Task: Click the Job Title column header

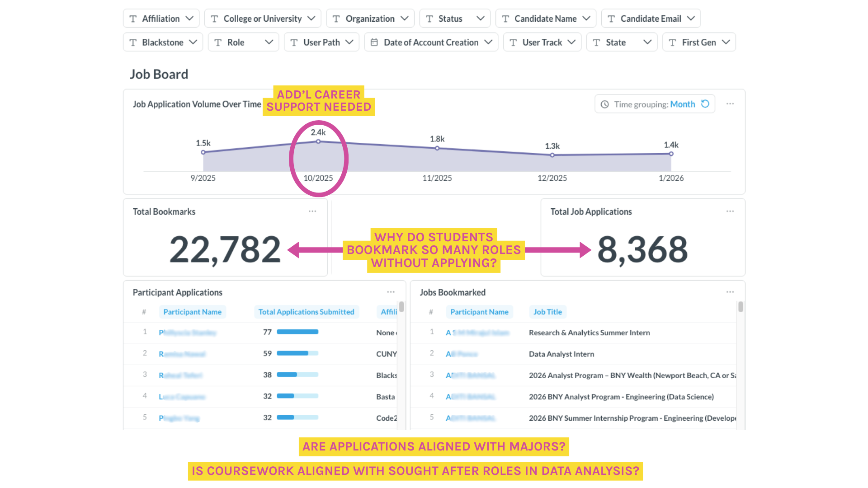Action: tap(547, 312)
